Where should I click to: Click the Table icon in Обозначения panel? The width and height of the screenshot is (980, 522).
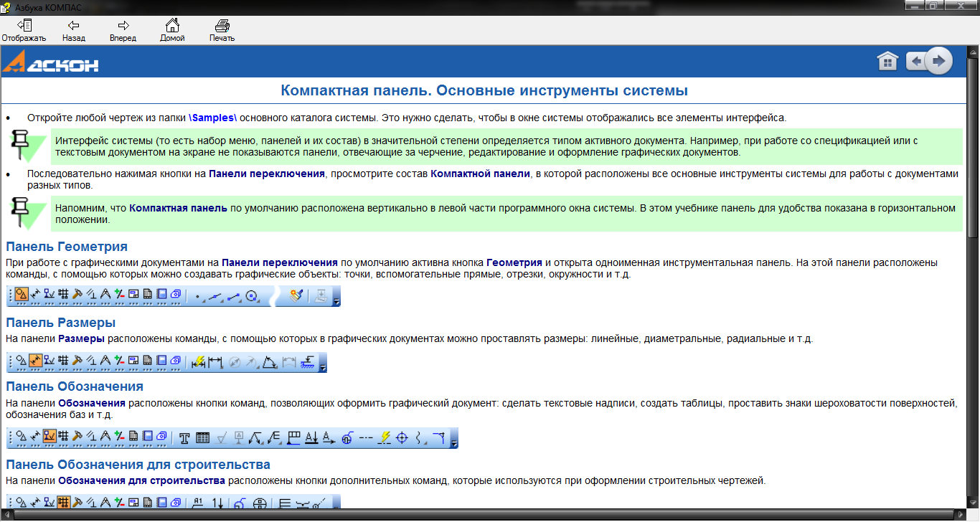click(x=202, y=437)
